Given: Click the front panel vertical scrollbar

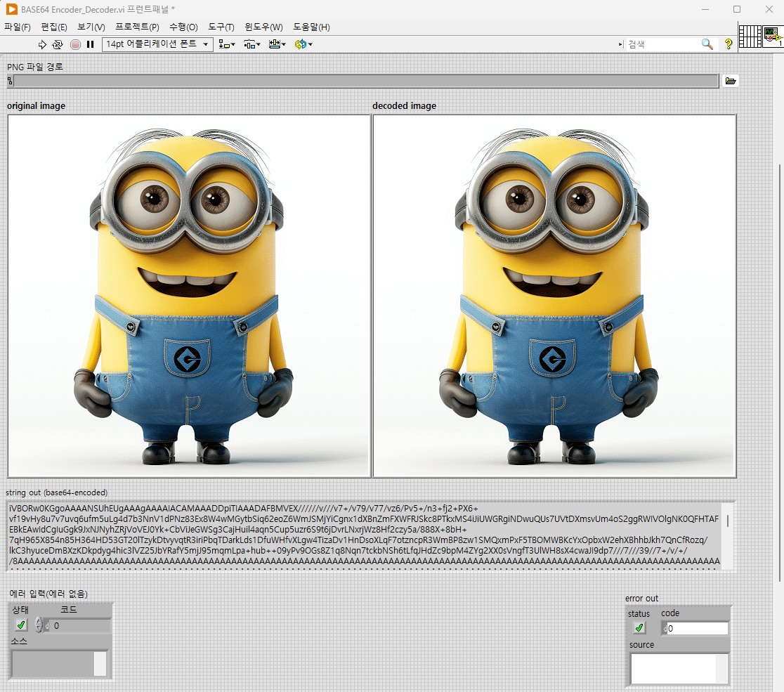Looking at the screenshot, I should point(780,372).
